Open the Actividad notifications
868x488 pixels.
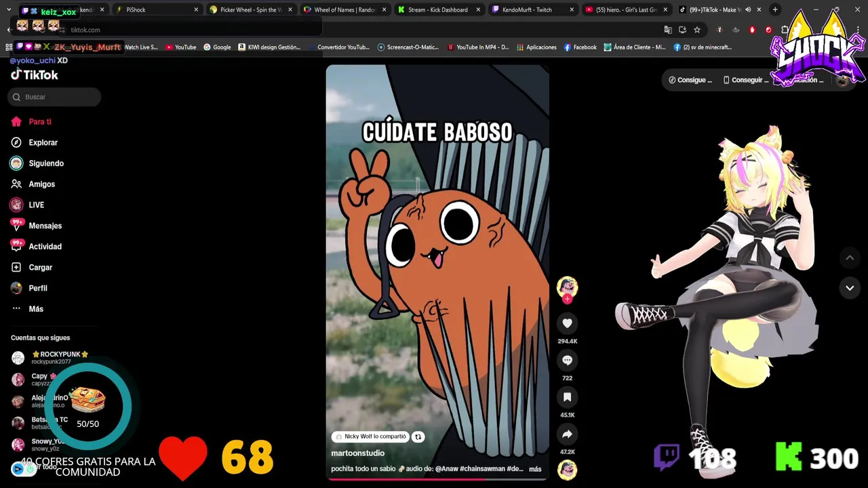pos(45,247)
